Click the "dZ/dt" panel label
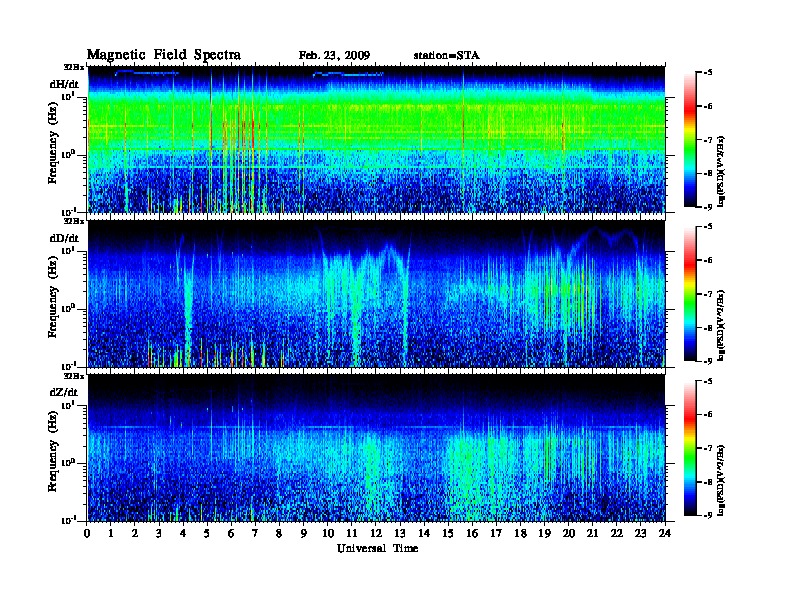This screenshot has width=792, height=612. tap(64, 392)
